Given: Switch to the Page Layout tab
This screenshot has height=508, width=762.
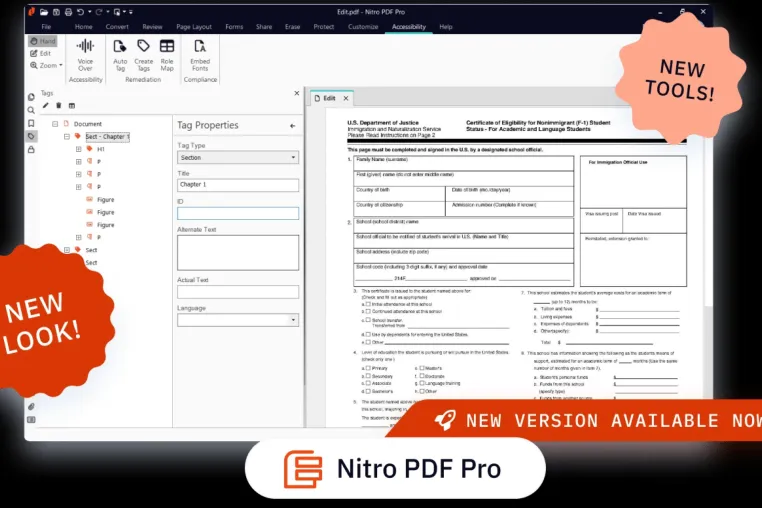Looking at the screenshot, I should (x=194, y=27).
